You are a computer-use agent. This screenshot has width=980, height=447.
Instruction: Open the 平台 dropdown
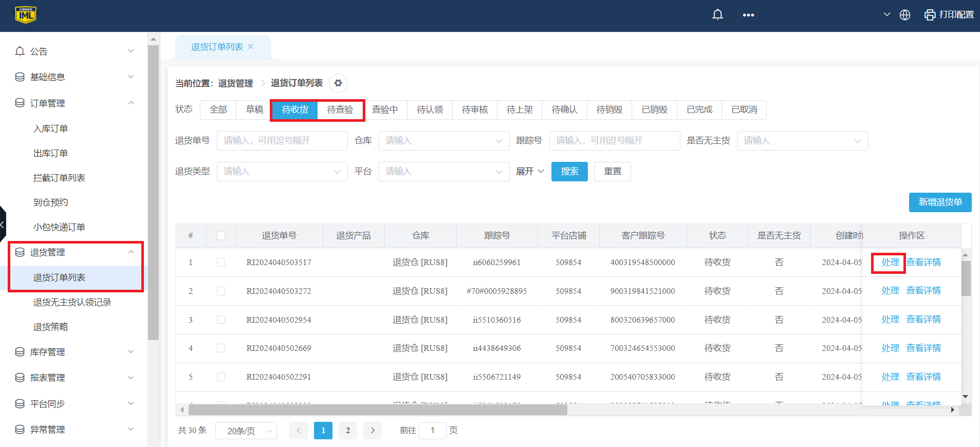click(444, 172)
